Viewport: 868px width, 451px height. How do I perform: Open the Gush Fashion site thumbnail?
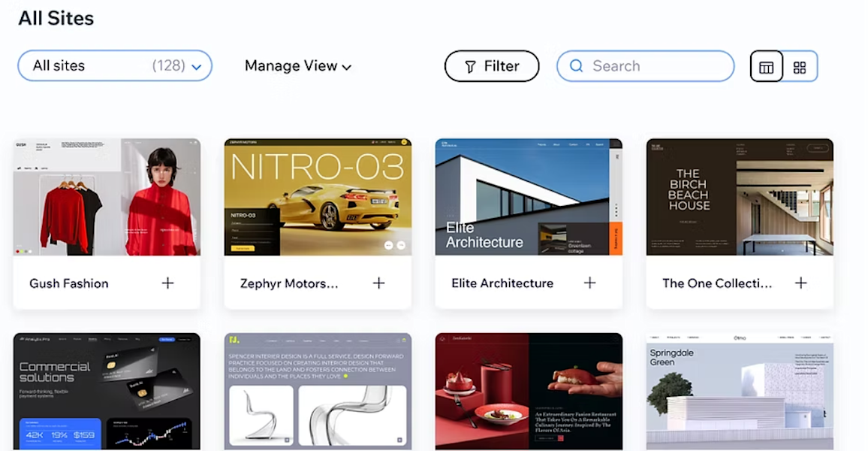coord(107,197)
